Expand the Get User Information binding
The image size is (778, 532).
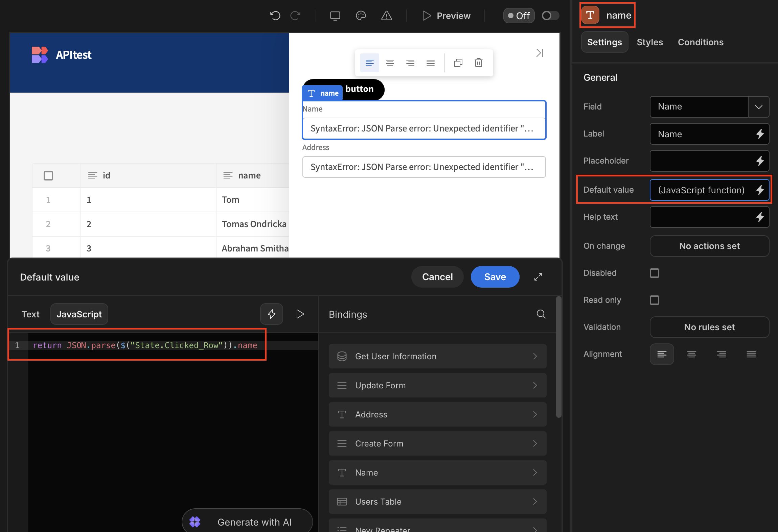(437, 356)
